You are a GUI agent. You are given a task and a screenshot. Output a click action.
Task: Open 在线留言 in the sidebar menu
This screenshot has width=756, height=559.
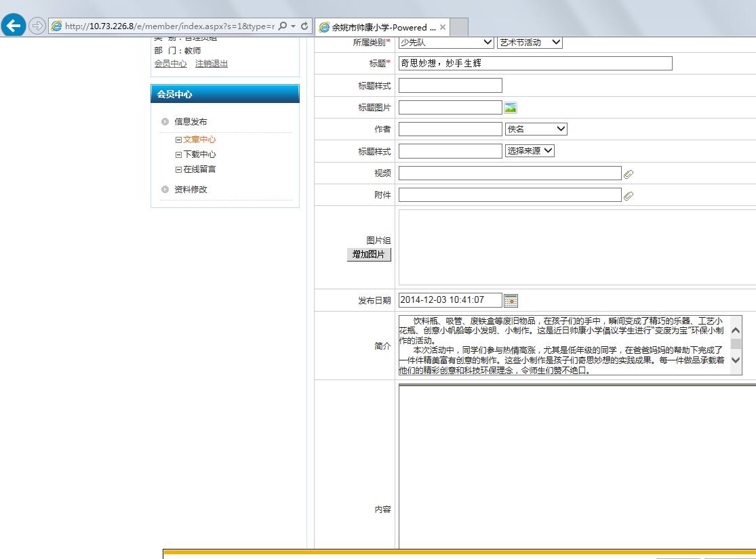(199, 169)
